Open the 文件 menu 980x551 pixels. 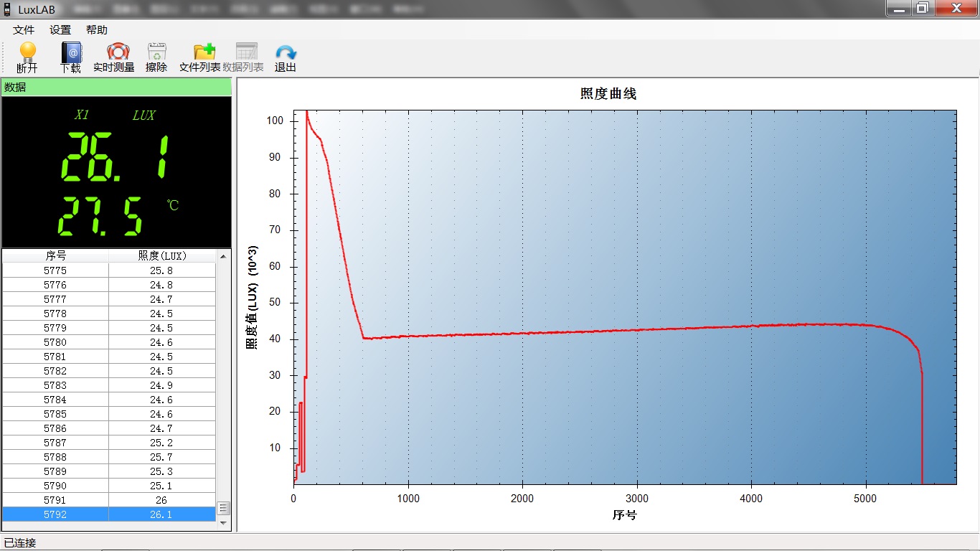[x=24, y=30]
